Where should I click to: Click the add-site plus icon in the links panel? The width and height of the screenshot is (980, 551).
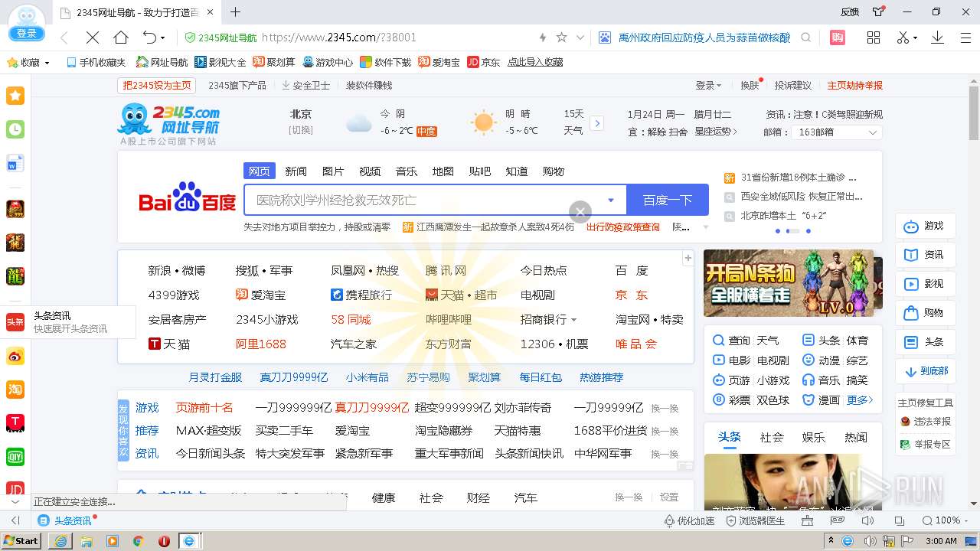point(688,258)
